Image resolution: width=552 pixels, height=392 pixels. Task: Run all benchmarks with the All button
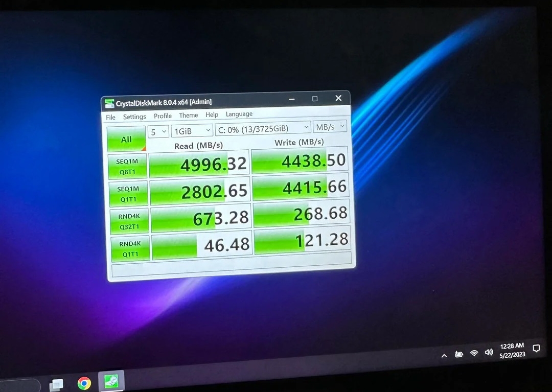(x=126, y=140)
